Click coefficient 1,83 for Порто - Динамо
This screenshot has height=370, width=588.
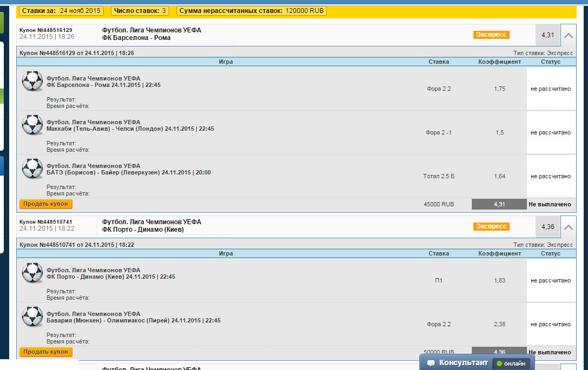(x=499, y=280)
